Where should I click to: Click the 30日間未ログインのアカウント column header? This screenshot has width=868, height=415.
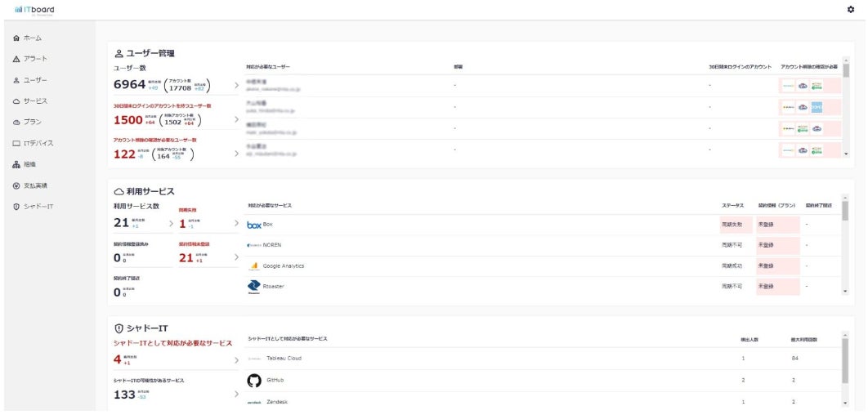coord(740,67)
